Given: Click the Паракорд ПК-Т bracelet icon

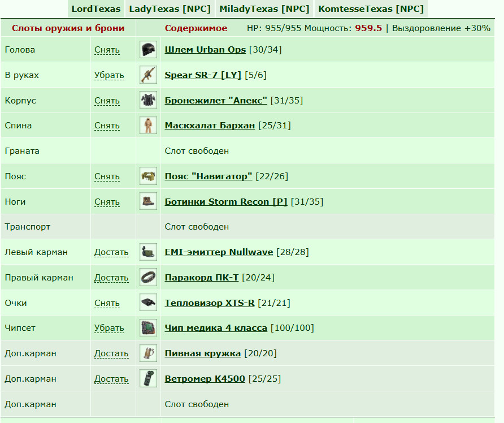Looking at the screenshot, I should point(148,278).
